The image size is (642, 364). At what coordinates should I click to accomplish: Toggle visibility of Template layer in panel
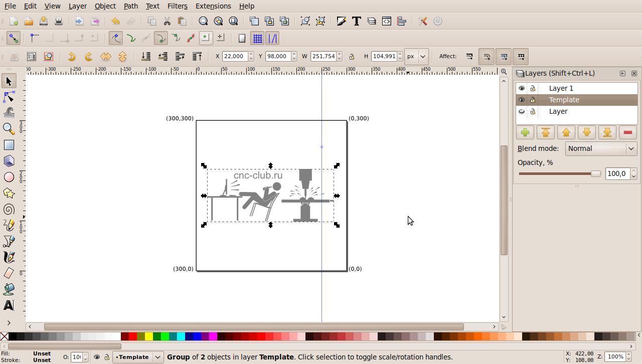522,100
